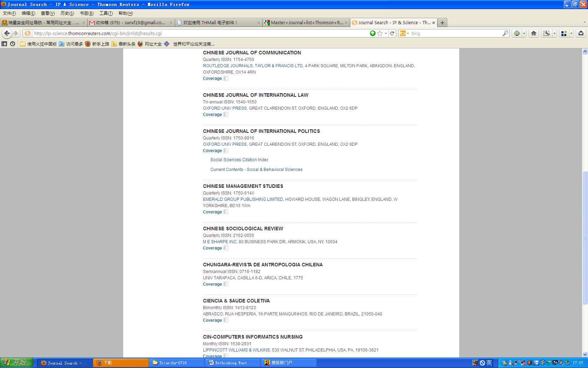
Task: Toggle Coverage for Chinese Journal of International Law
Action: pos(215,115)
